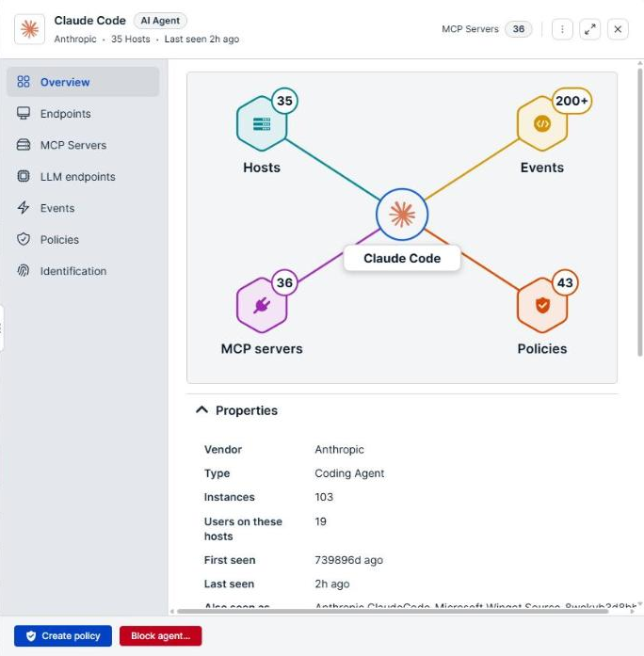Viewport: 644px width, 656px height.
Task: Click the horizontal scrollbar
Action: (393, 611)
